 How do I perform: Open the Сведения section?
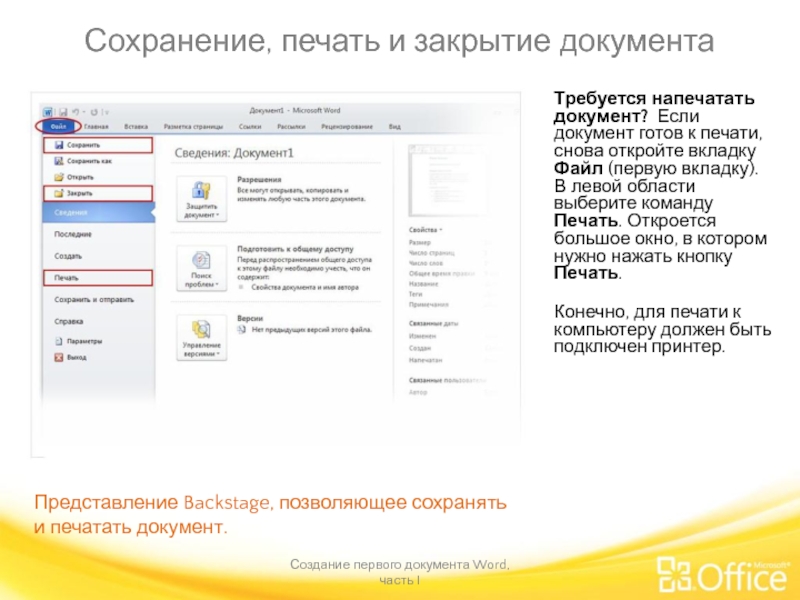click(x=98, y=212)
